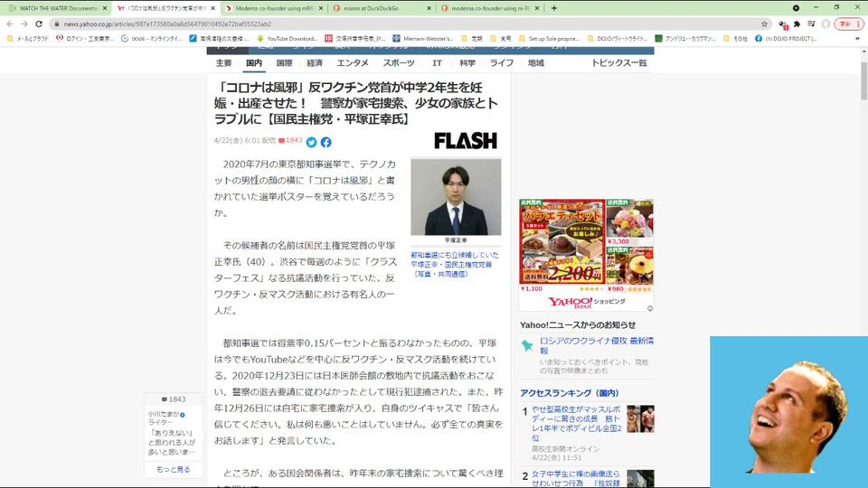Open the Chrome tab search circle icon

click(x=796, y=8)
